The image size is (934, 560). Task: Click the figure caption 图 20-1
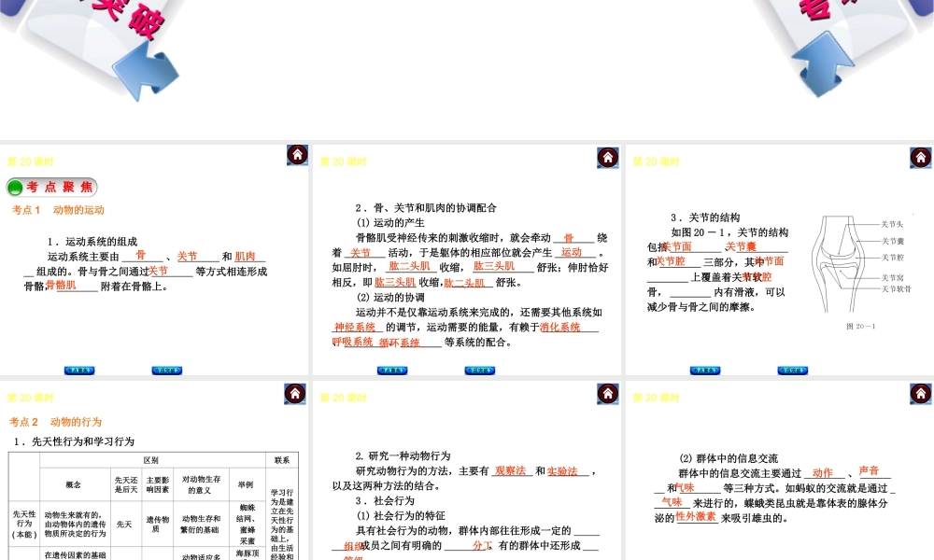click(x=861, y=326)
